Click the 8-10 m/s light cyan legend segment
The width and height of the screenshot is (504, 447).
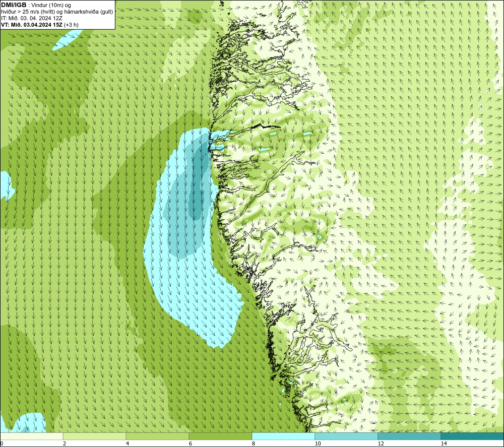click(283, 436)
